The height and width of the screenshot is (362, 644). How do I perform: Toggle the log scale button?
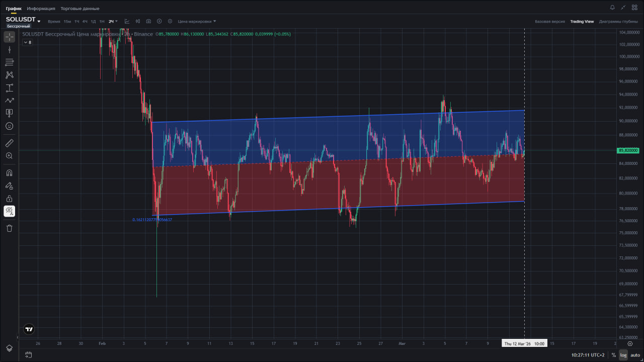pyautogui.click(x=623, y=355)
